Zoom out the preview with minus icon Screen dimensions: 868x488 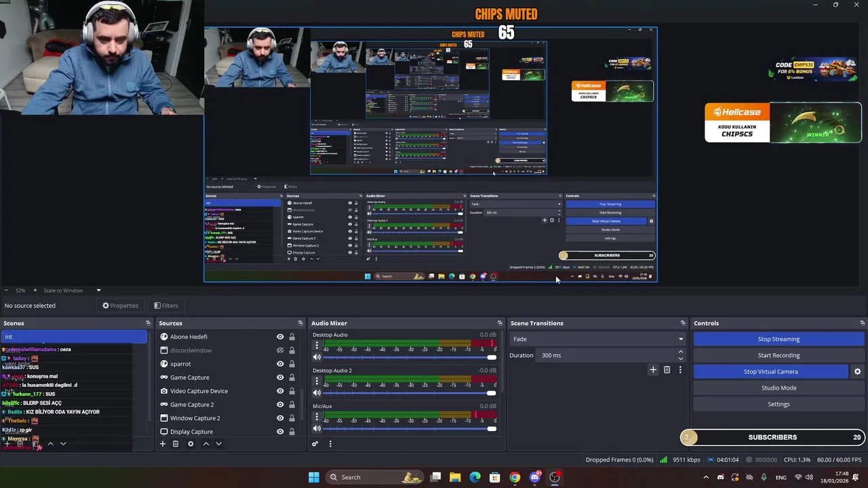6,291
